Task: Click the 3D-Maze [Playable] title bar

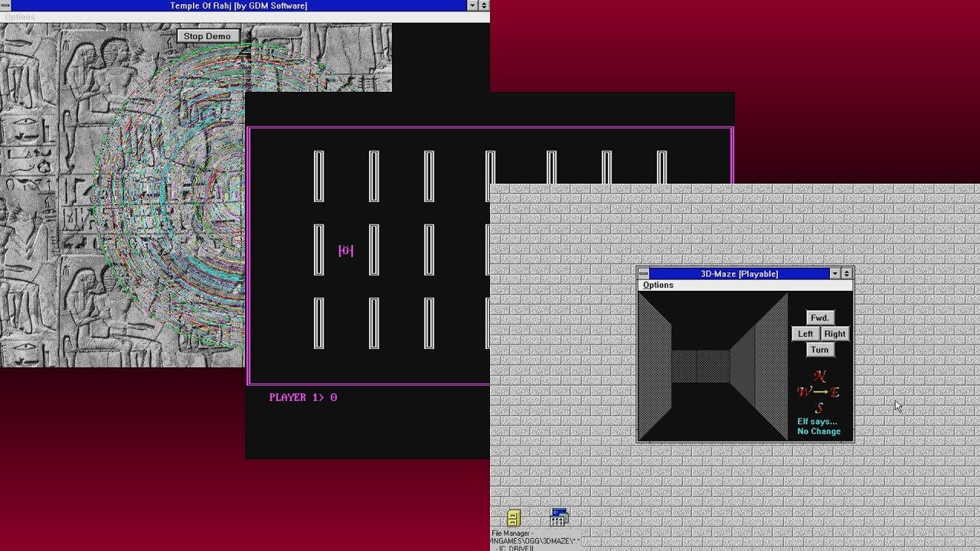Action: pos(739,273)
